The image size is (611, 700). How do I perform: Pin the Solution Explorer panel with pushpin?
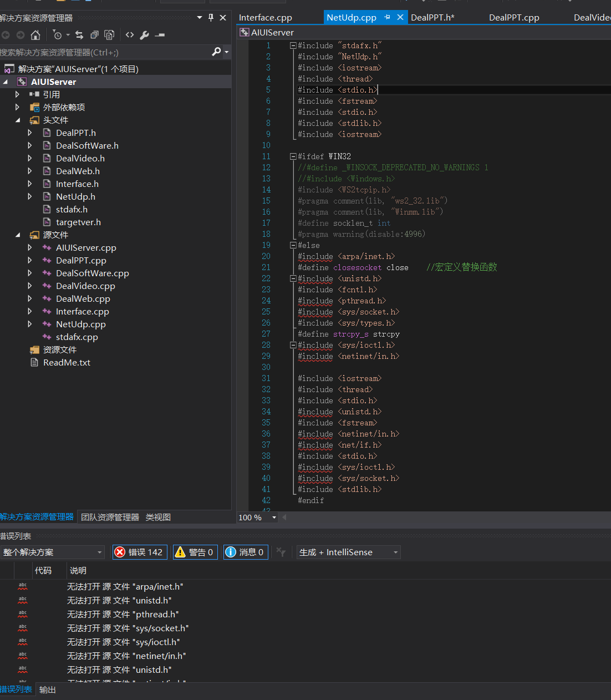211,18
